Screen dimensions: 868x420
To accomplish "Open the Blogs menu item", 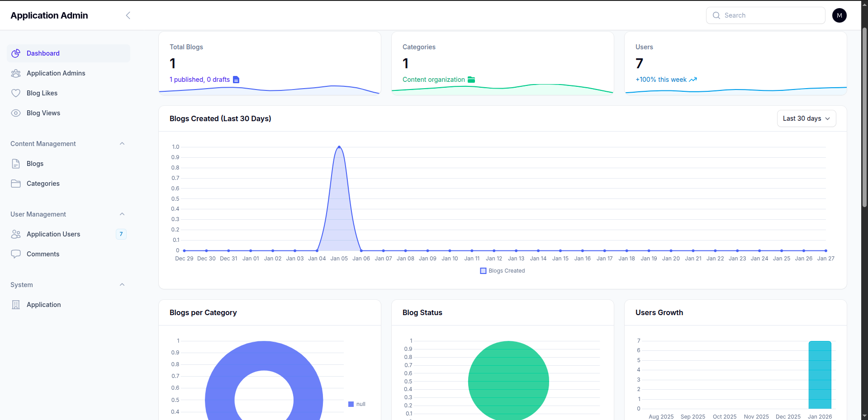I will [35, 163].
